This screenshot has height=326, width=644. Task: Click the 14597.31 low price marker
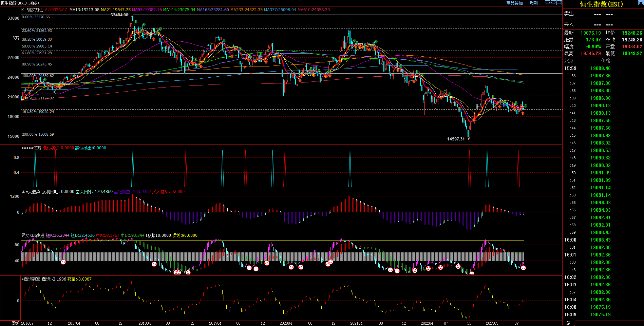[456, 139]
